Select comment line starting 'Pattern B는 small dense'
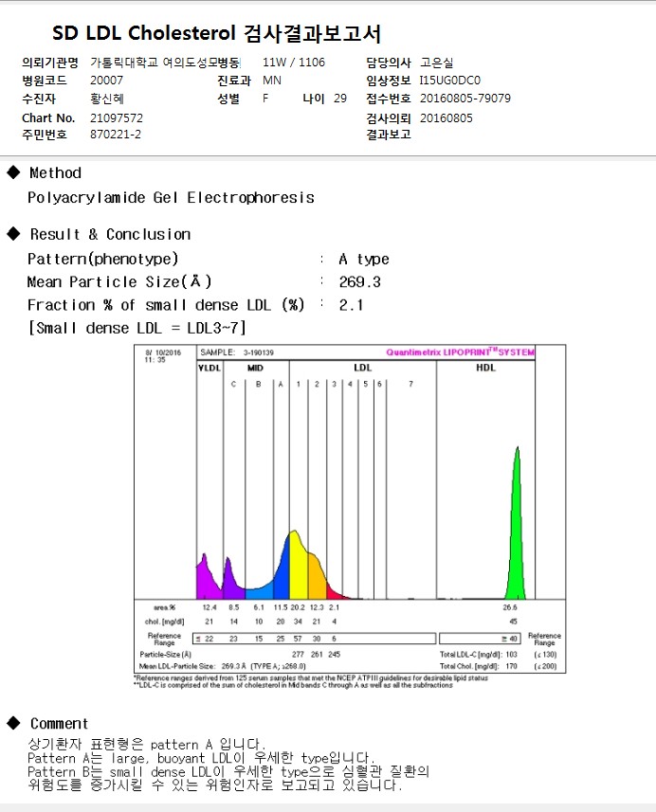Screen dimensions: 656x812 [228, 771]
